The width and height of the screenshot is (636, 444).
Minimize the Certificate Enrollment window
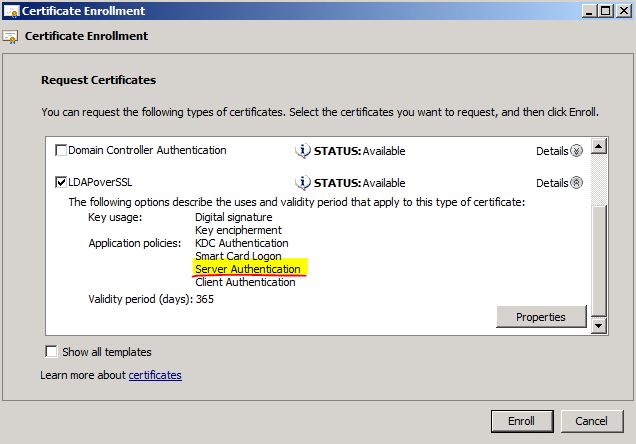(x=589, y=11)
